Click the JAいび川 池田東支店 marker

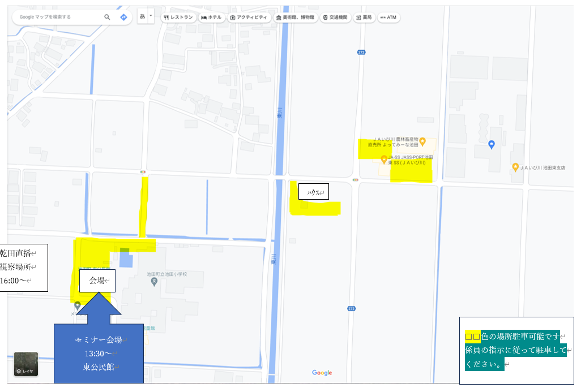point(515,167)
